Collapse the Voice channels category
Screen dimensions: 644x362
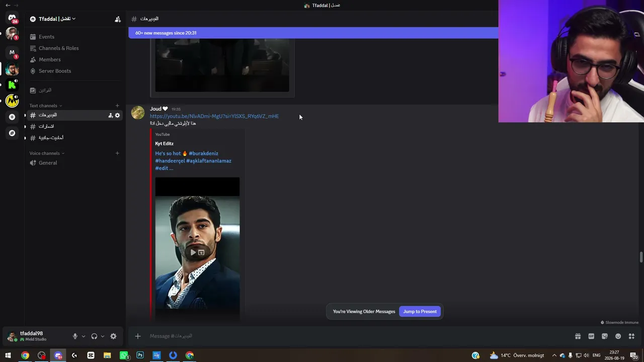[x=47, y=153]
